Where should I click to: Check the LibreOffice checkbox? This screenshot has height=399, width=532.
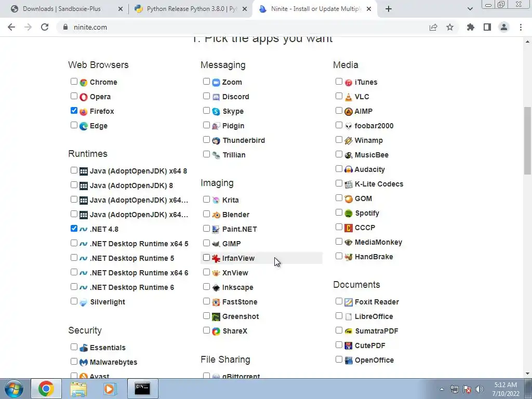pos(339,316)
